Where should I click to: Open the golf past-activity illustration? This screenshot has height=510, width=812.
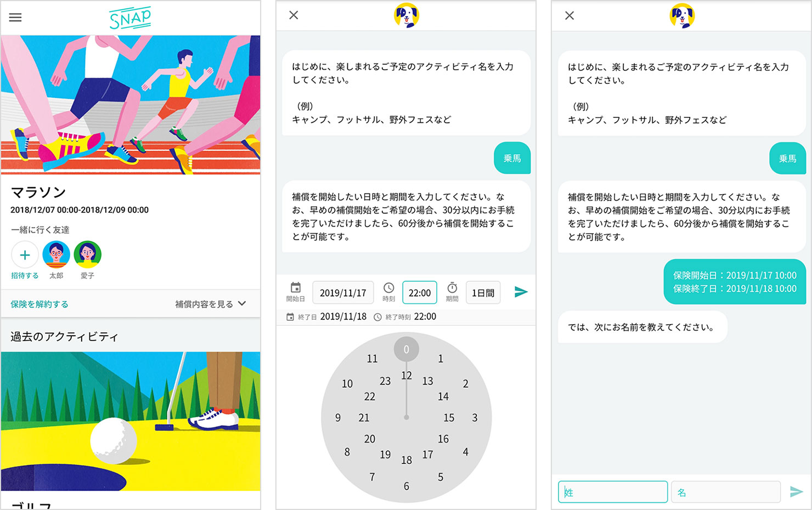coord(131,421)
